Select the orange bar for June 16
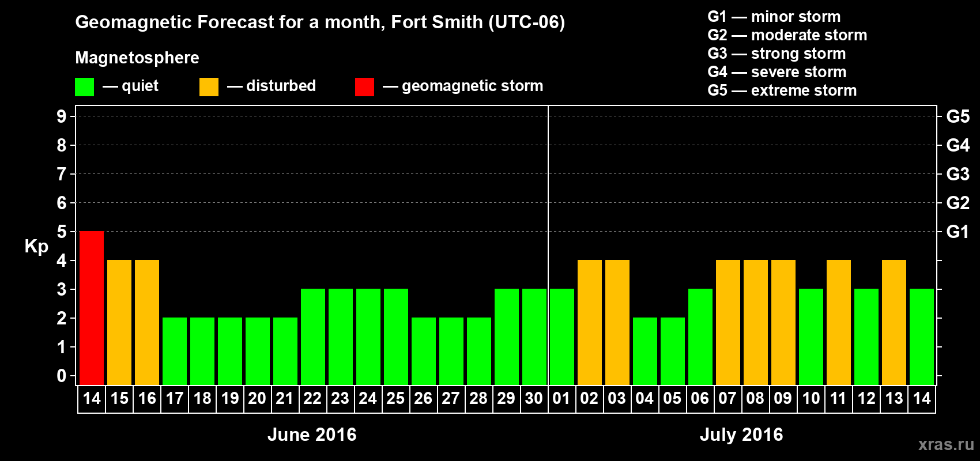The height and width of the screenshot is (461, 980). coord(147,323)
